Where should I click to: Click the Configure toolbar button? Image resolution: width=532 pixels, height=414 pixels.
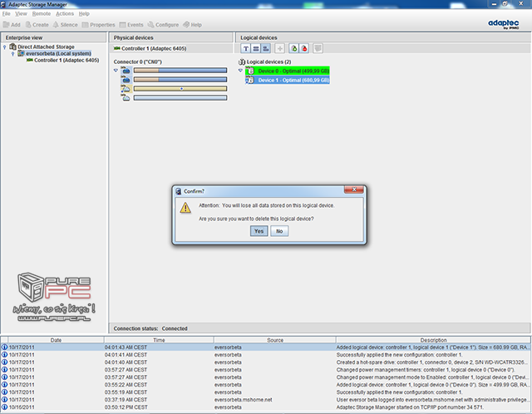[x=163, y=25]
